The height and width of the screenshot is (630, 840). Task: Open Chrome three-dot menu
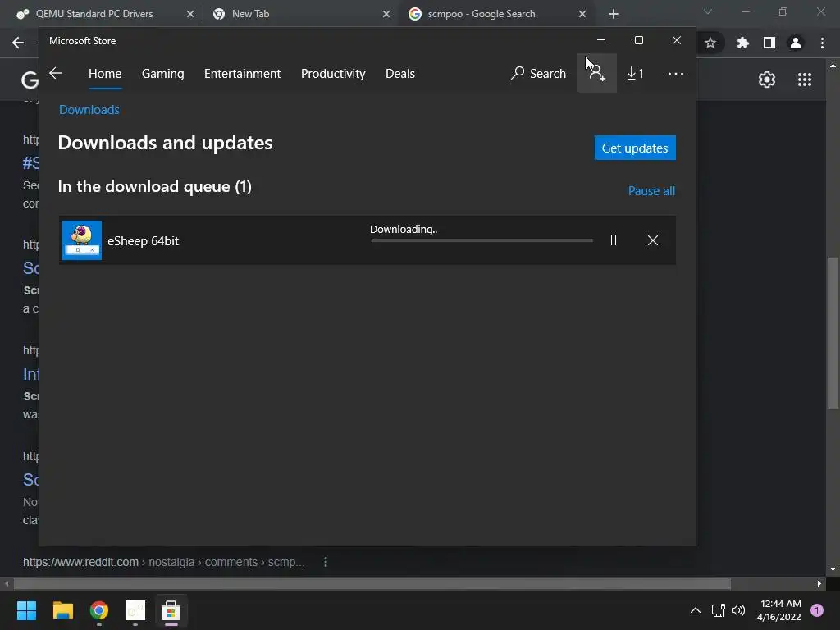click(x=822, y=43)
